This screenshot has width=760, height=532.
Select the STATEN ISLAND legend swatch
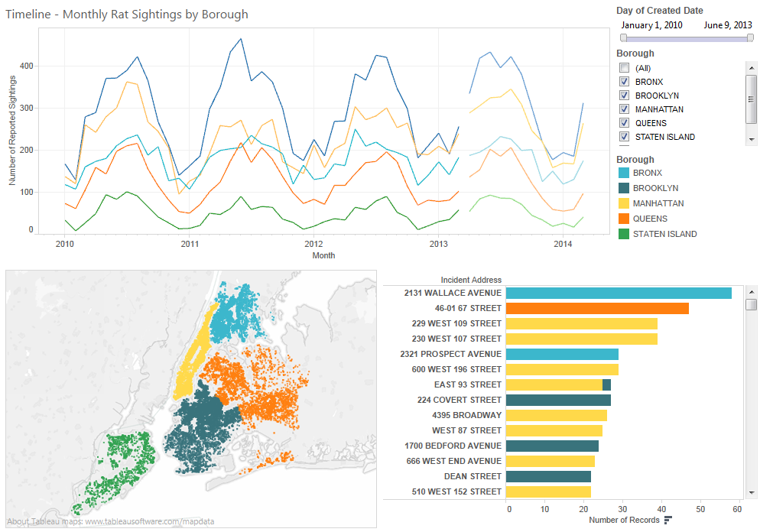pos(623,234)
